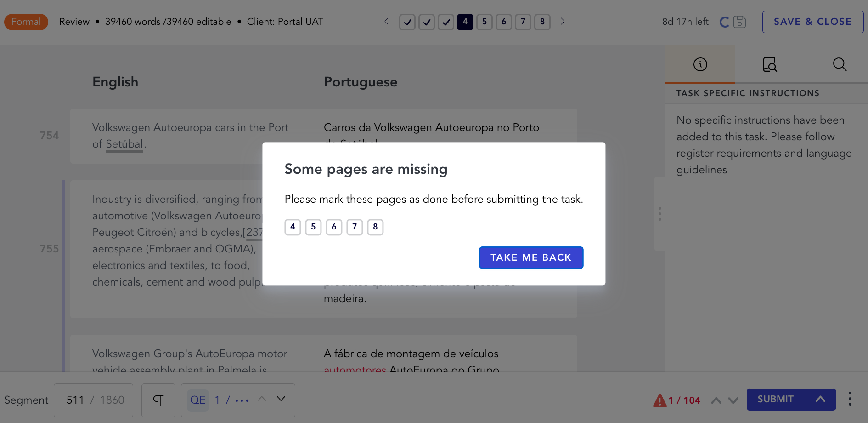Click the orange Formal register tag
The height and width of the screenshot is (423, 868).
click(26, 22)
